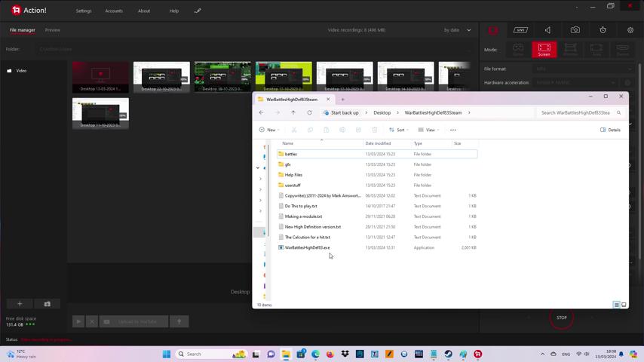Image resolution: width=644 pixels, height=362 pixels.
Task: Select the first Desktop 13-03-2024 recording thumbnail
Action: pyautogui.click(x=100, y=77)
